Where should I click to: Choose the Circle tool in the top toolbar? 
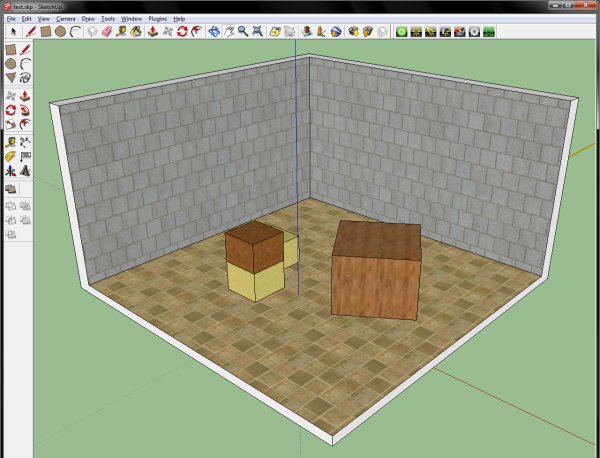tap(60, 32)
